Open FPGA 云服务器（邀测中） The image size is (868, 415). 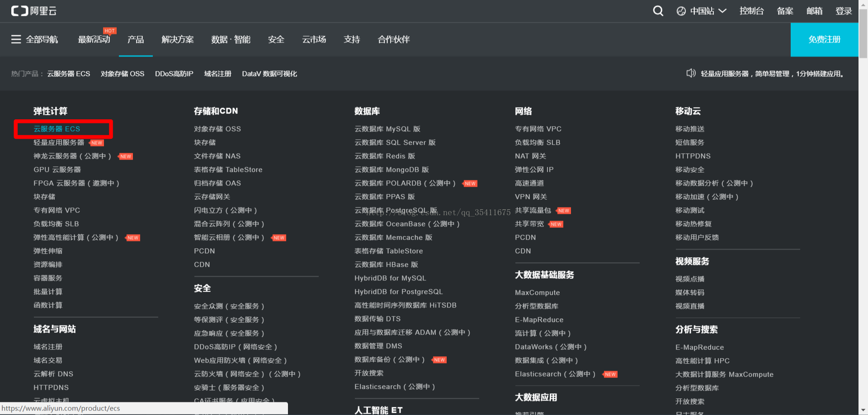[x=76, y=183]
